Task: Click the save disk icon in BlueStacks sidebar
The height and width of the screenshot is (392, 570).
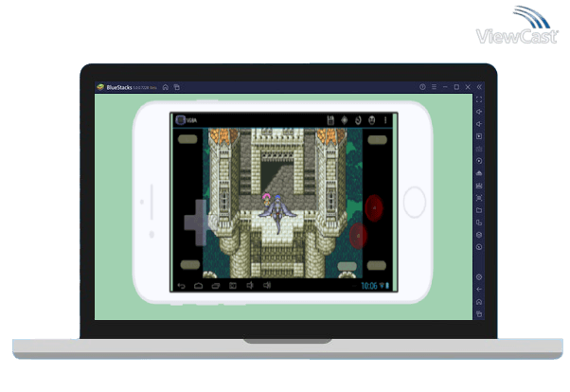Action: point(479,186)
